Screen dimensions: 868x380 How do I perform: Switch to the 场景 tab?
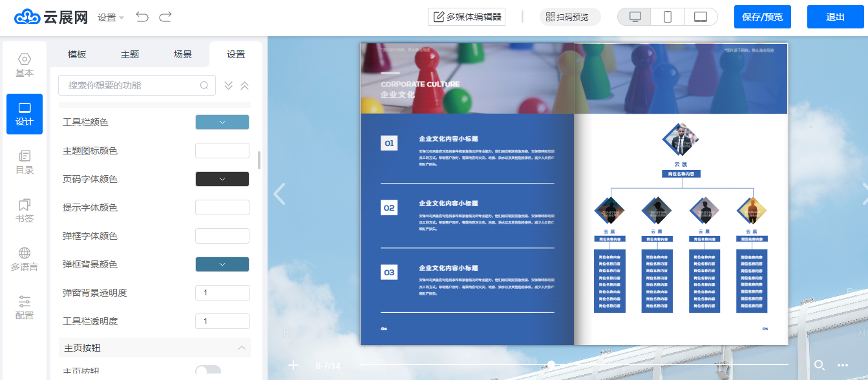183,54
